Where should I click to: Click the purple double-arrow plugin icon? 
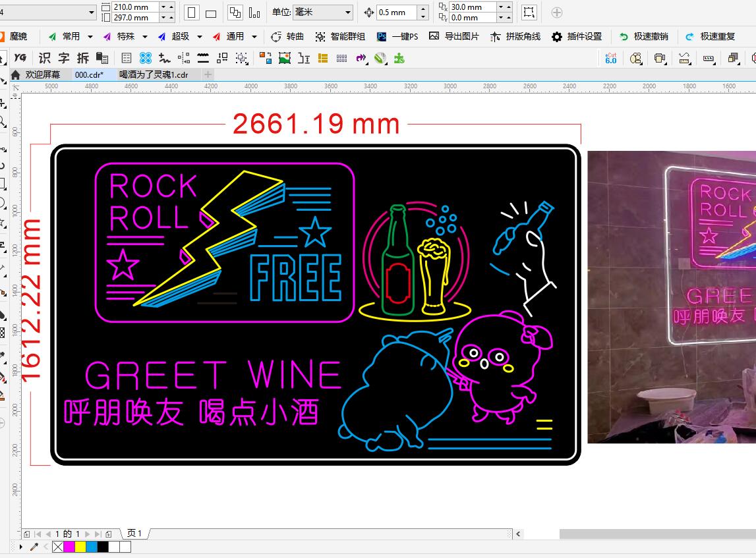[361, 59]
